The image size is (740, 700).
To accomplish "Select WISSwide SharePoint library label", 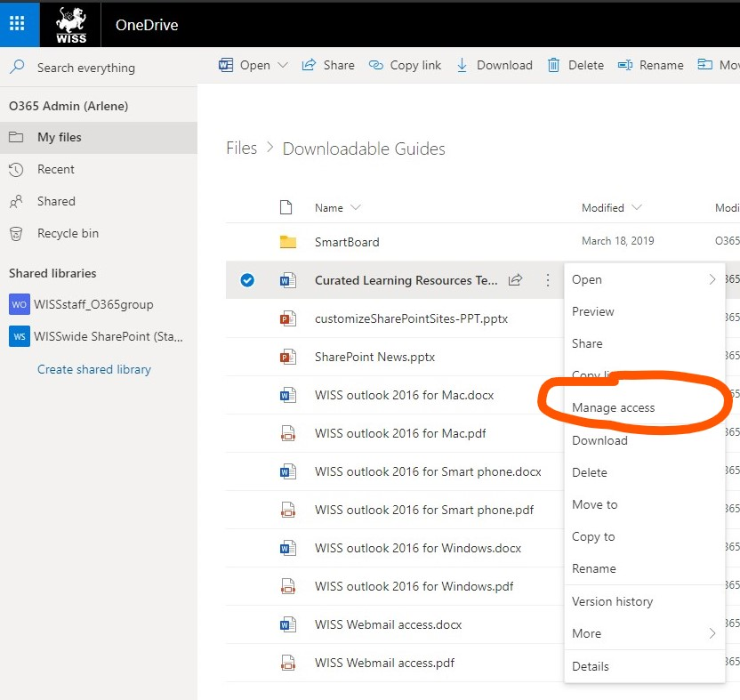I will 109,336.
